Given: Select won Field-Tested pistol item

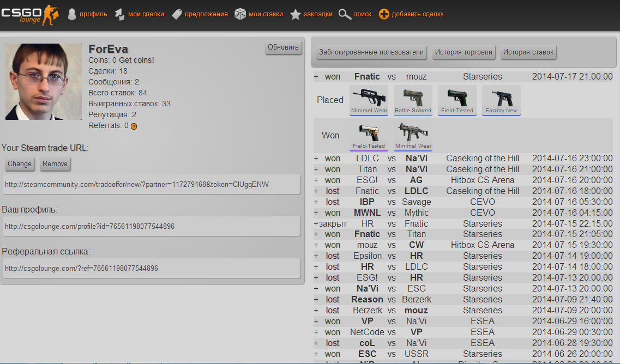Looking at the screenshot, I should (x=369, y=136).
